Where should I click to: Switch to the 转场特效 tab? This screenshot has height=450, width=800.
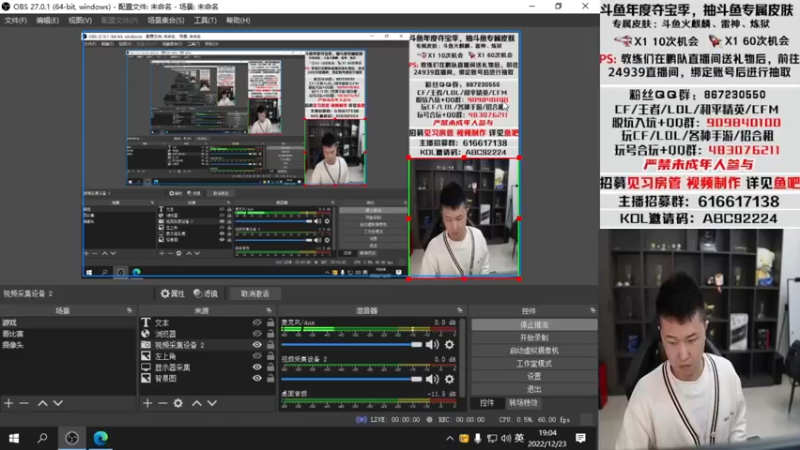coord(523,403)
